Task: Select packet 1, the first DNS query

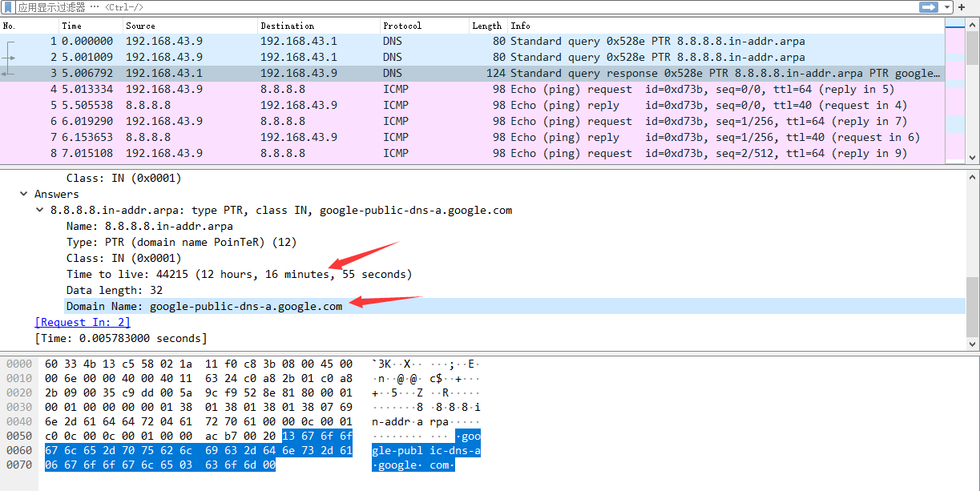Action: coord(401,41)
